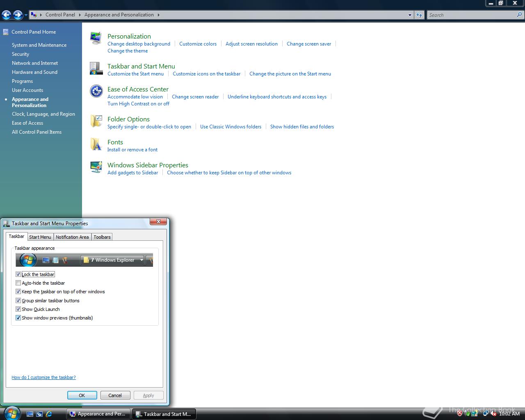Open the recent pages dropdown arrow

pos(26,15)
